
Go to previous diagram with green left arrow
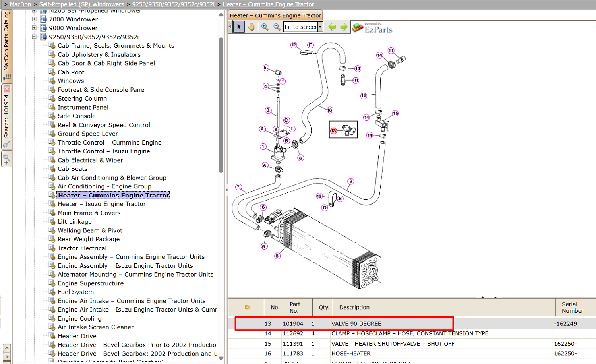(x=332, y=27)
